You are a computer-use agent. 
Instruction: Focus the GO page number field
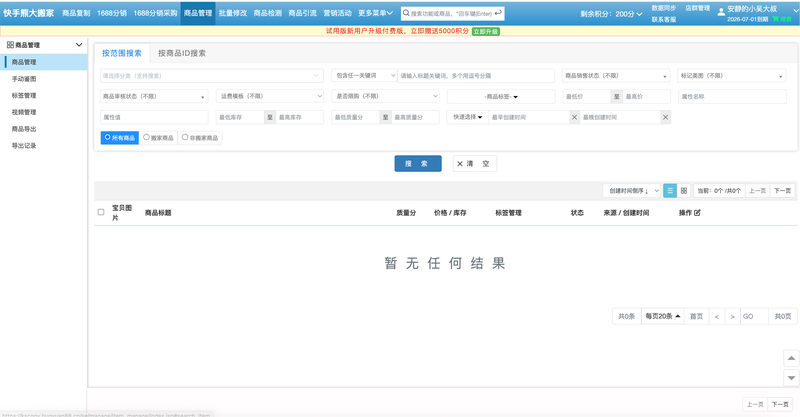pos(754,316)
